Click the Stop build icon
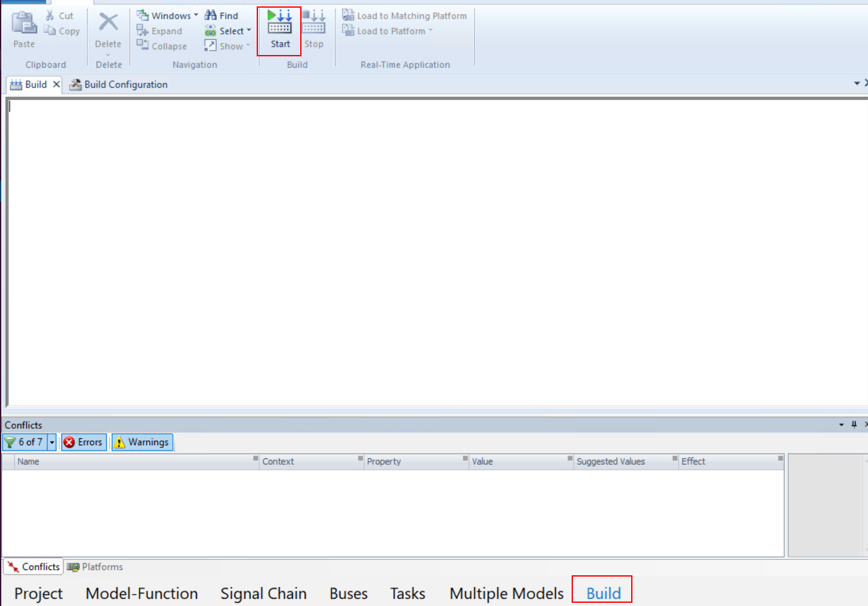The image size is (868, 606). coord(314,29)
